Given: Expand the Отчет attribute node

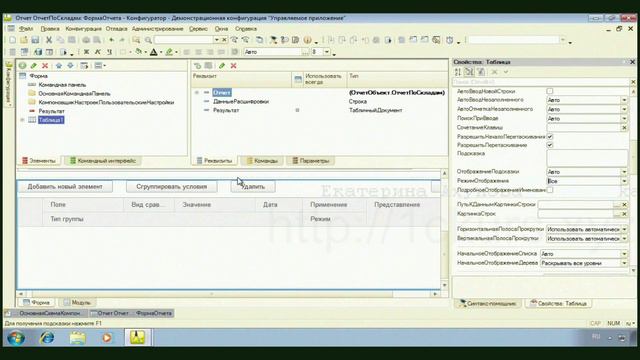Looking at the screenshot, I should click(197, 93).
